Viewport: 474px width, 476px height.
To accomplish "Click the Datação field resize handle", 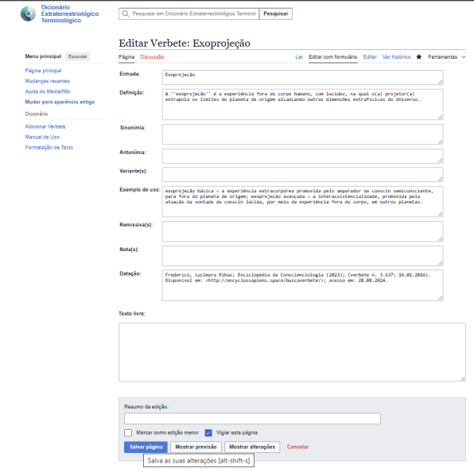I will [441, 299].
